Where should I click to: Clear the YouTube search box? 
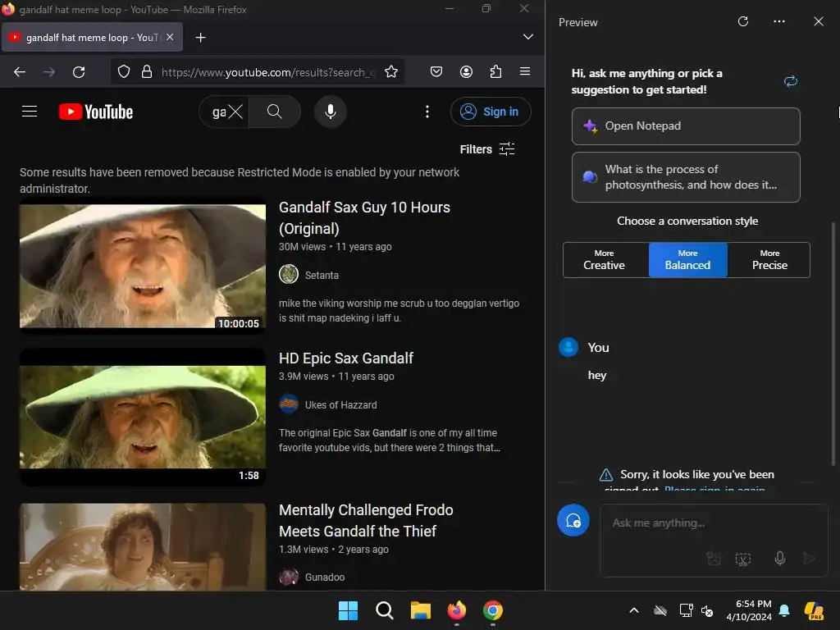235,112
